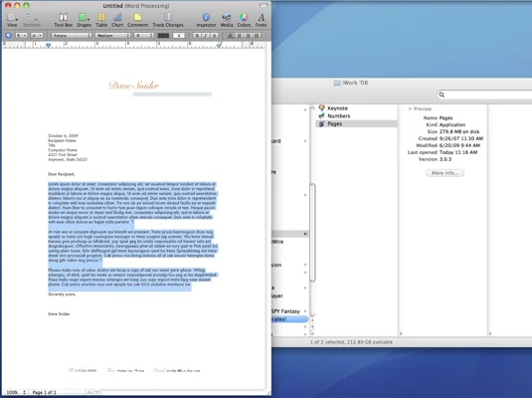Expand the Preview disclosure triangle

pyautogui.click(x=410, y=108)
